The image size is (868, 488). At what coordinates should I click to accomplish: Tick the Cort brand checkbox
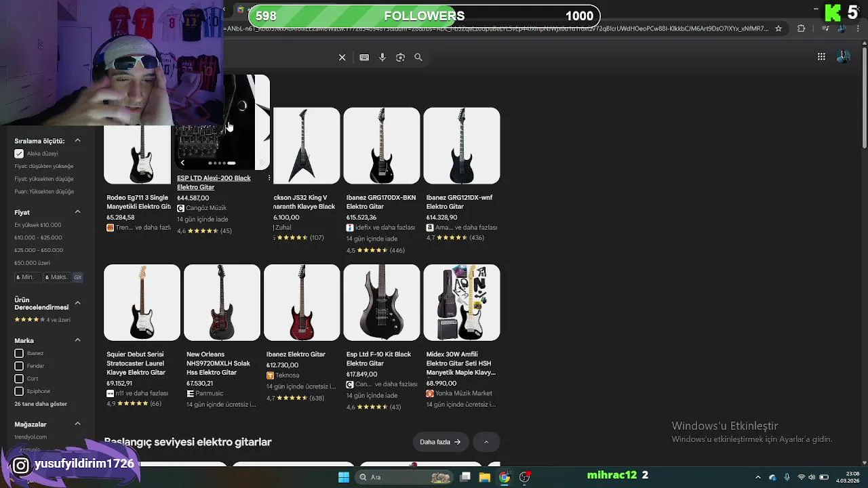click(x=19, y=379)
